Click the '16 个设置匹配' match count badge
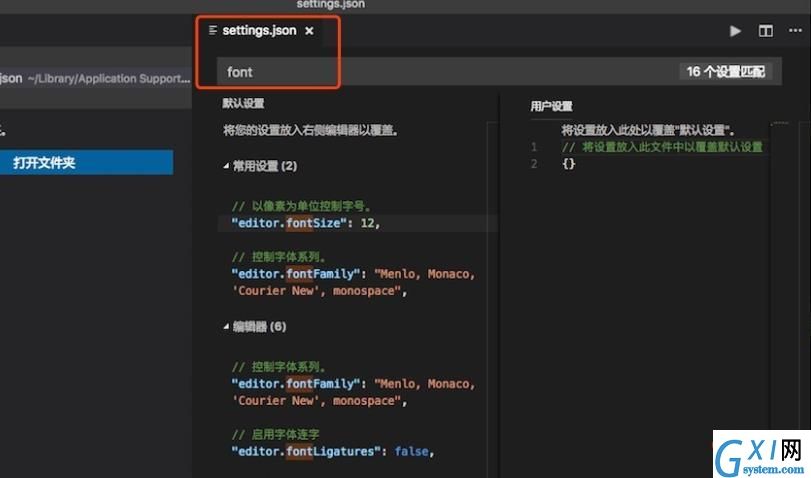This screenshot has height=478, width=811. pyautogui.click(x=726, y=71)
